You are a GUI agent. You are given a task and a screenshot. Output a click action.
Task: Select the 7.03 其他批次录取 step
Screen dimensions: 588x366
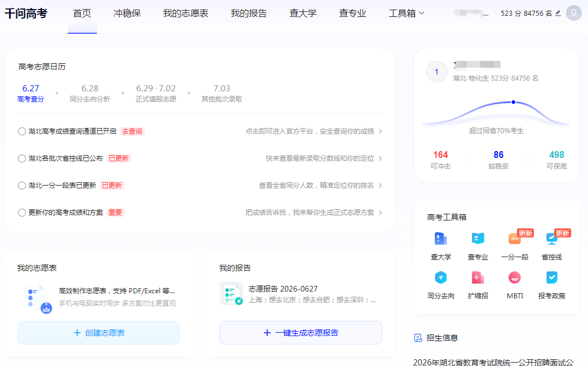(222, 94)
